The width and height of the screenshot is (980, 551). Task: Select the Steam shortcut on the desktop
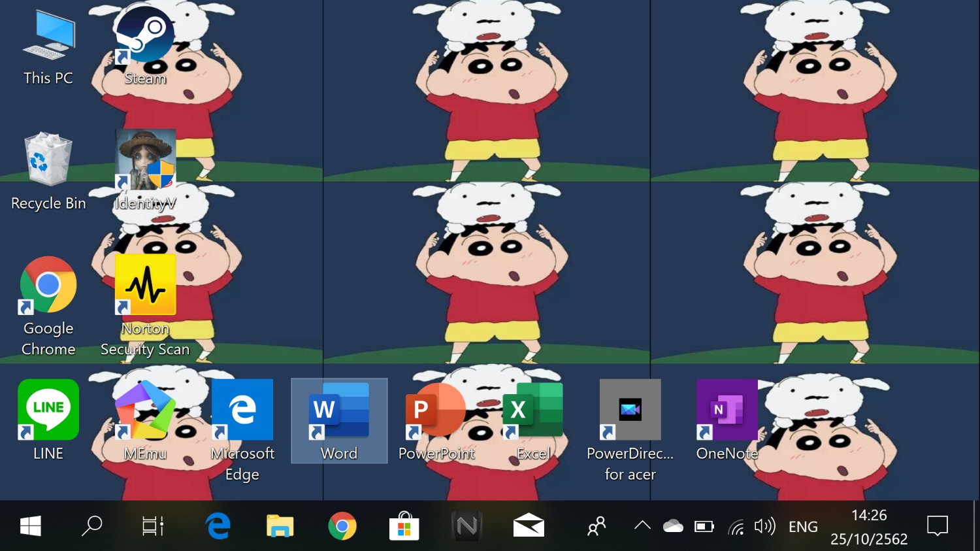point(145,47)
